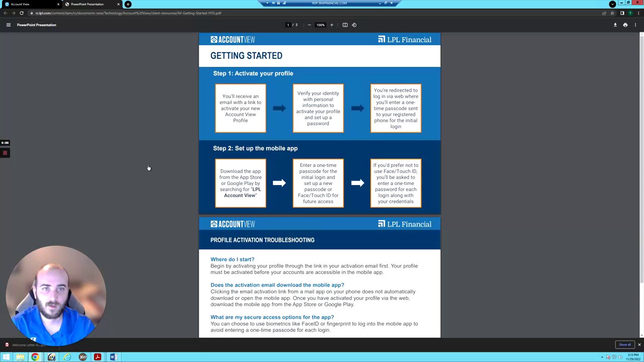Reload the current page

[22, 13]
